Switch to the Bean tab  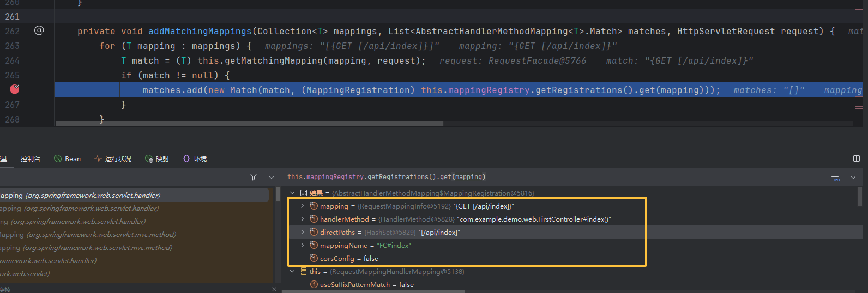point(68,159)
